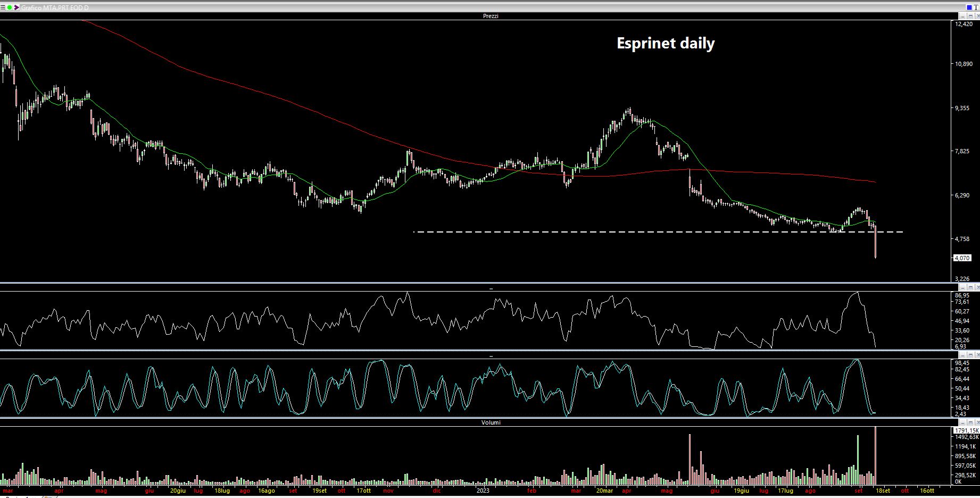Click the Grafico MTA.PRT EOD D title

coord(55,8)
